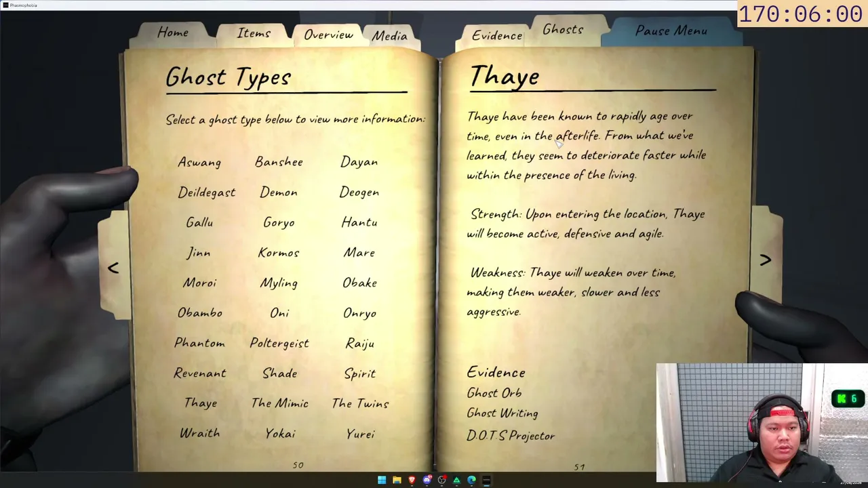Open the Mare ghost entry
This screenshot has height=488, width=868.
(x=359, y=253)
